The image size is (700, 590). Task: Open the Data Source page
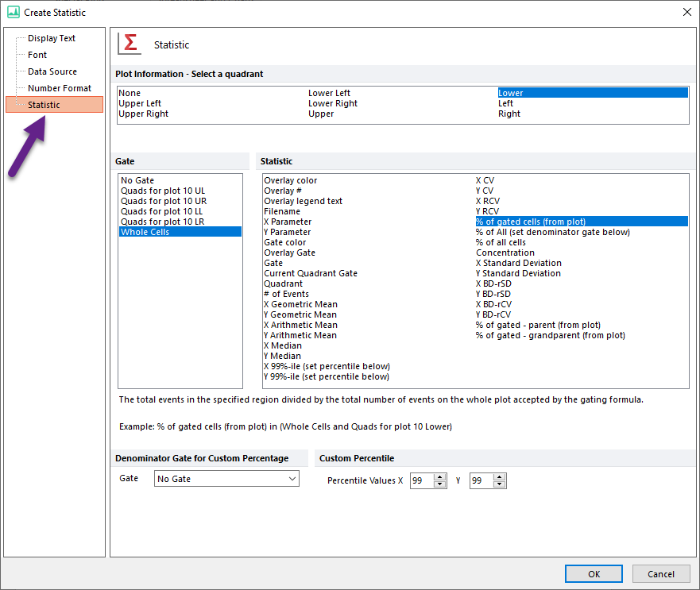point(52,71)
